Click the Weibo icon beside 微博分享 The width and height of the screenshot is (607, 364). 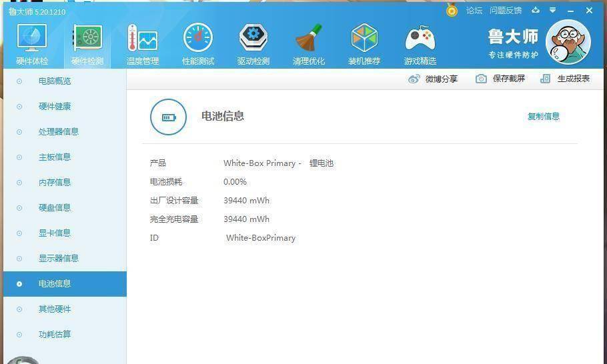click(414, 79)
